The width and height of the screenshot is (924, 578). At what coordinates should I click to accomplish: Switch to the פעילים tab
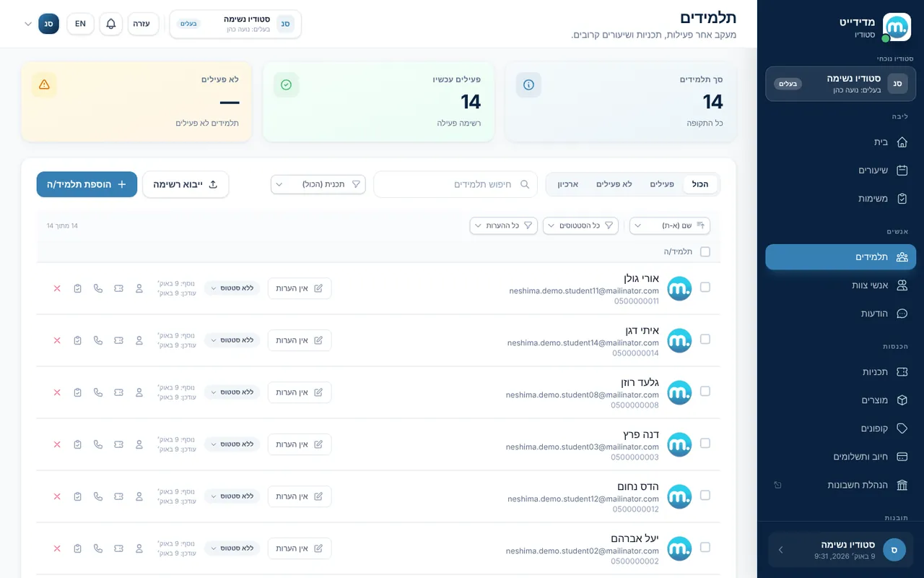(662, 184)
